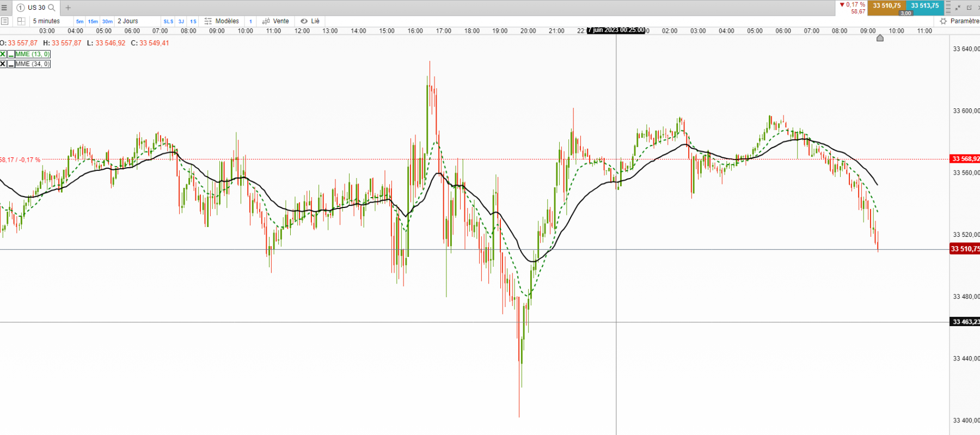Select the 5m timeframe shortcut
Screen dimensions: 980x435
(x=80, y=22)
